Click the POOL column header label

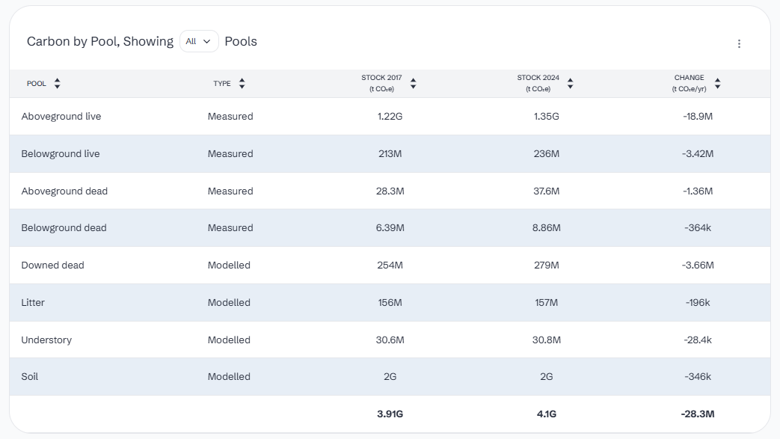pos(36,84)
